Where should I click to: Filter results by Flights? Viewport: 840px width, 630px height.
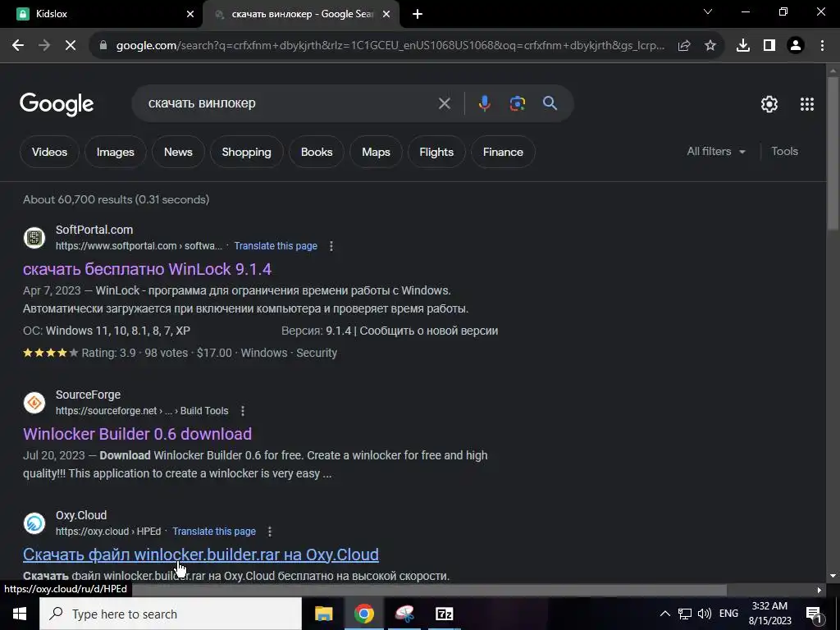click(436, 152)
